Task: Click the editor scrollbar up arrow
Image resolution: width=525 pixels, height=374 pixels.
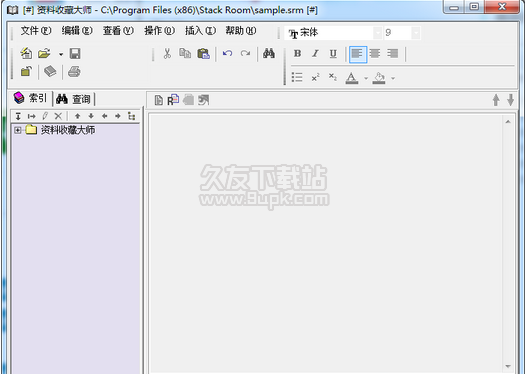Action: click(x=508, y=122)
